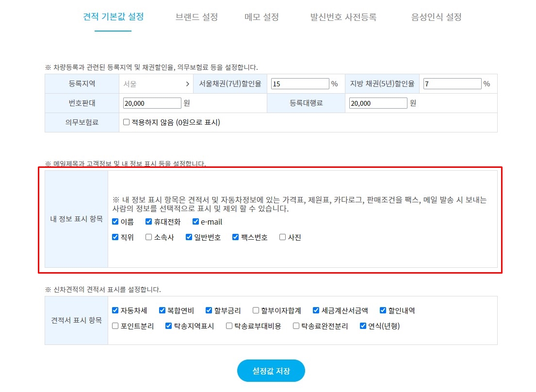Check the 탁송료부대비용 checkbox
The height and width of the screenshot is (392, 536).
pyautogui.click(x=229, y=326)
